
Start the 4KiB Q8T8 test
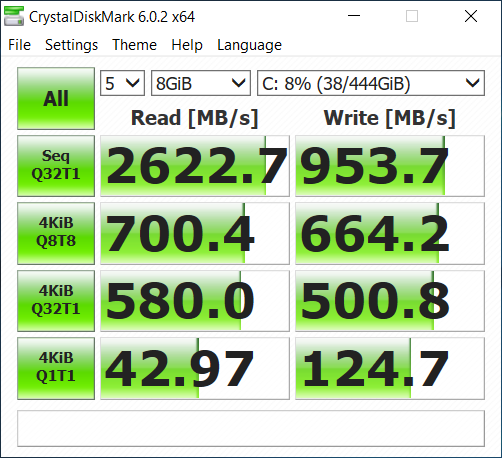[56, 233]
